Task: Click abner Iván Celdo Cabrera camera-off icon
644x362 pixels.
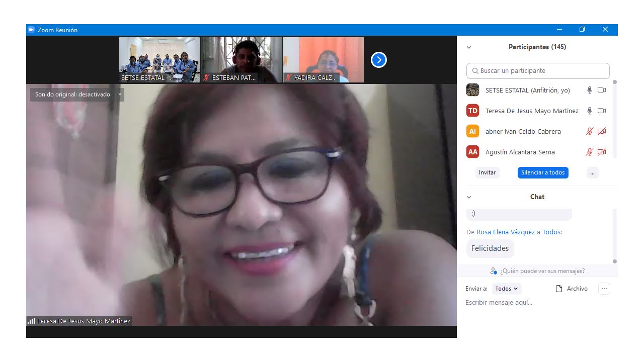Action: (x=602, y=131)
